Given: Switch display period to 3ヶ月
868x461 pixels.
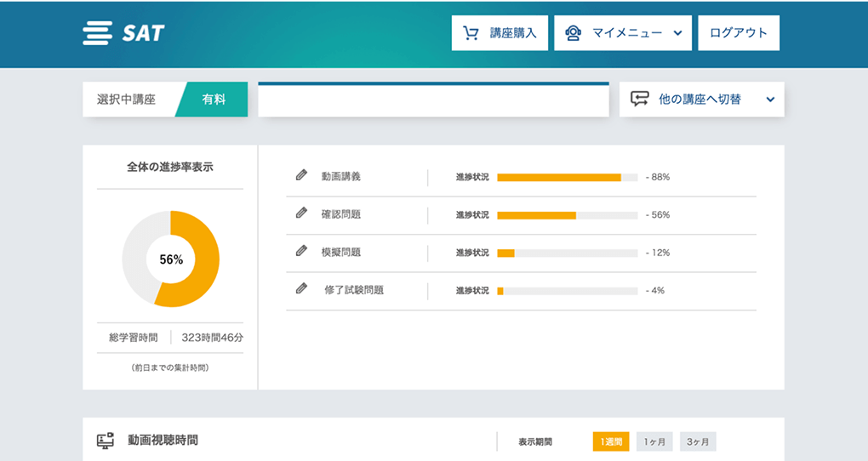Looking at the screenshot, I should point(698,441).
